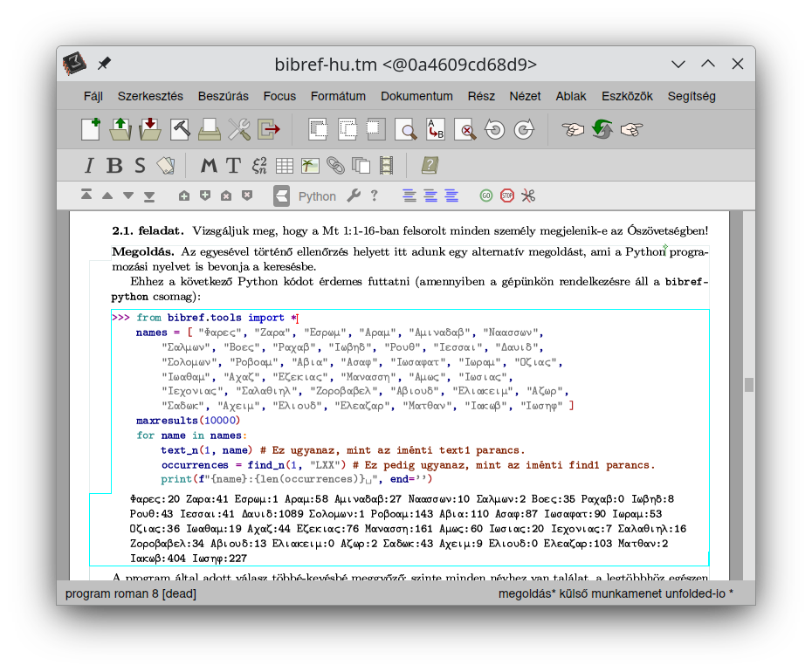812x672 pixels.
Task: Click the Search and replace icon
Action: pos(435,130)
